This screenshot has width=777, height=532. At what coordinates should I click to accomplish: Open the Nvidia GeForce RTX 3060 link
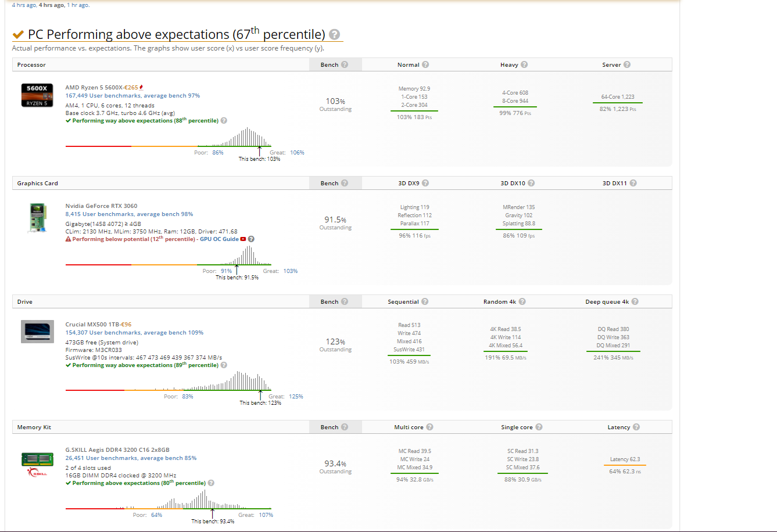(101, 206)
